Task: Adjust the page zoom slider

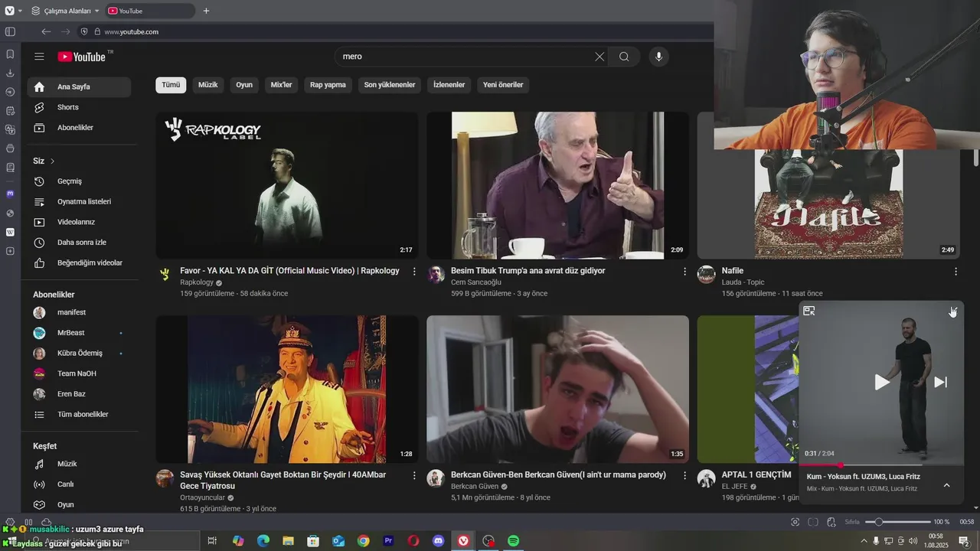Action: 897,522
